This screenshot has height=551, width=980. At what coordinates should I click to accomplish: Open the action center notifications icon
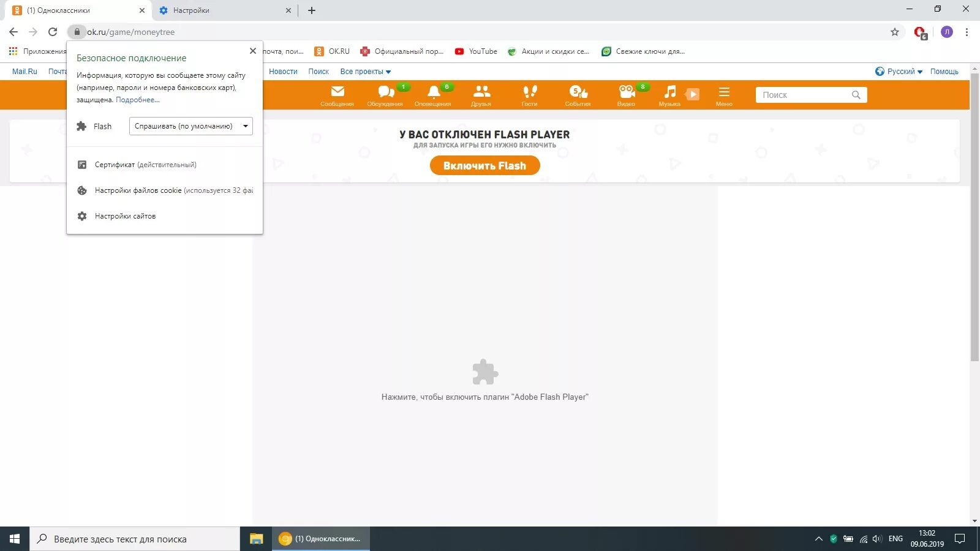point(960,539)
